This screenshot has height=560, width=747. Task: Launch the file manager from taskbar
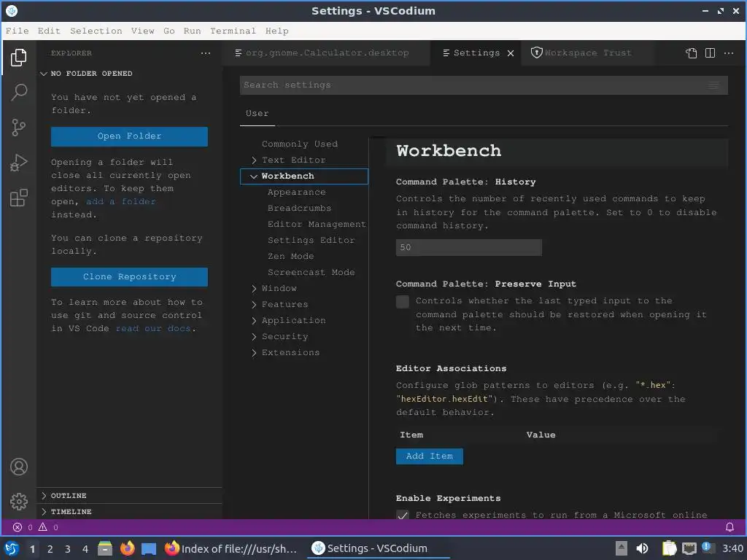tap(105, 548)
